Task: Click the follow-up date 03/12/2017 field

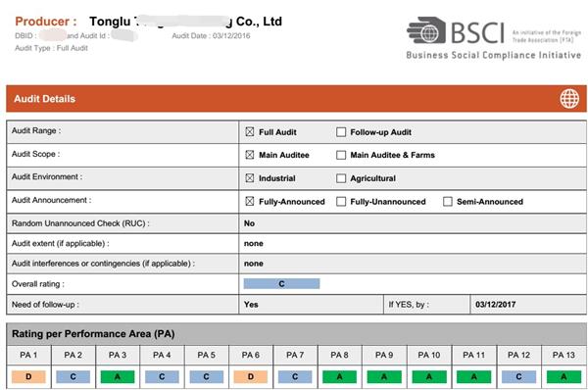Action: pos(528,305)
